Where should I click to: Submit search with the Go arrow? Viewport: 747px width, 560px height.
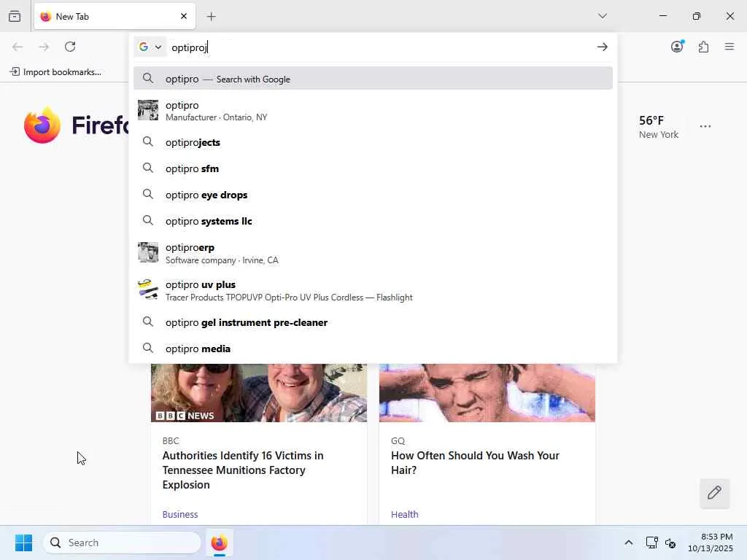[x=602, y=47]
